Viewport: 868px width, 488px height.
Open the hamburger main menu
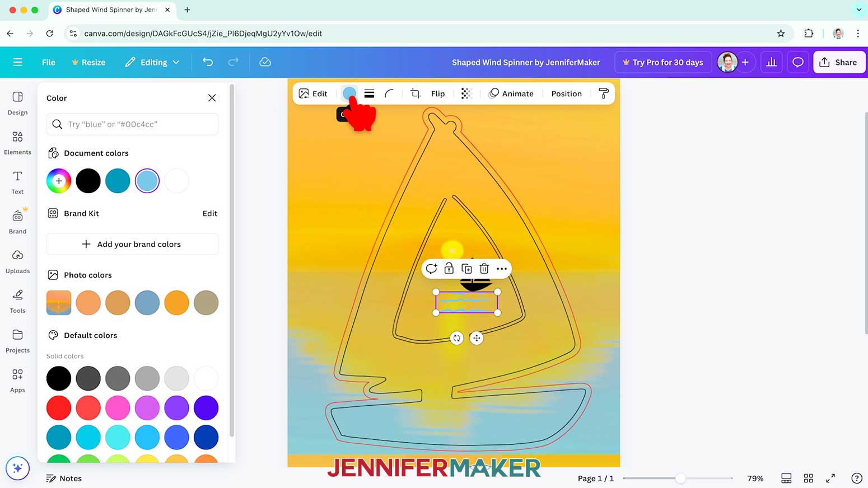[18, 62]
